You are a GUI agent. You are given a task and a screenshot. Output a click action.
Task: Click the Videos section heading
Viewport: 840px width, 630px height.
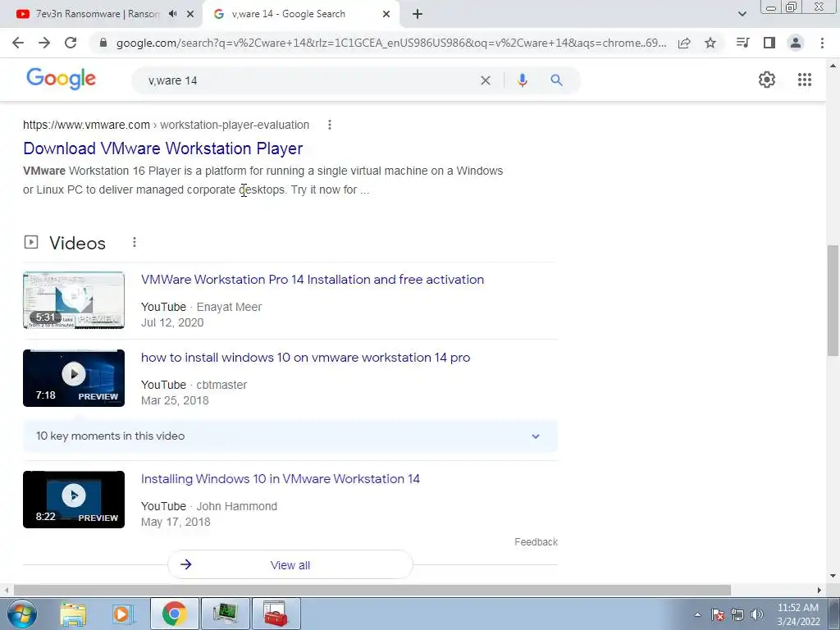[78, 243]
